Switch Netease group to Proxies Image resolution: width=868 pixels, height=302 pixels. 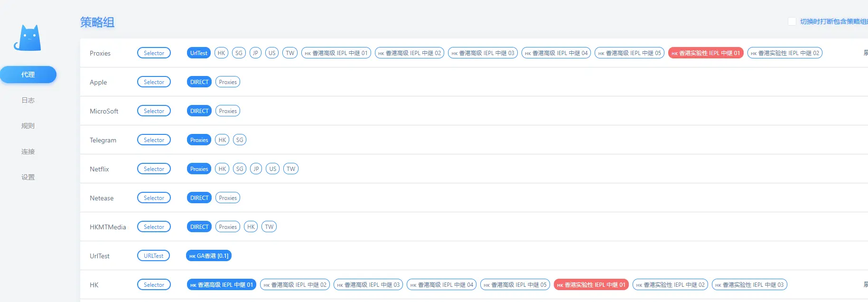[x=228, y=198]
